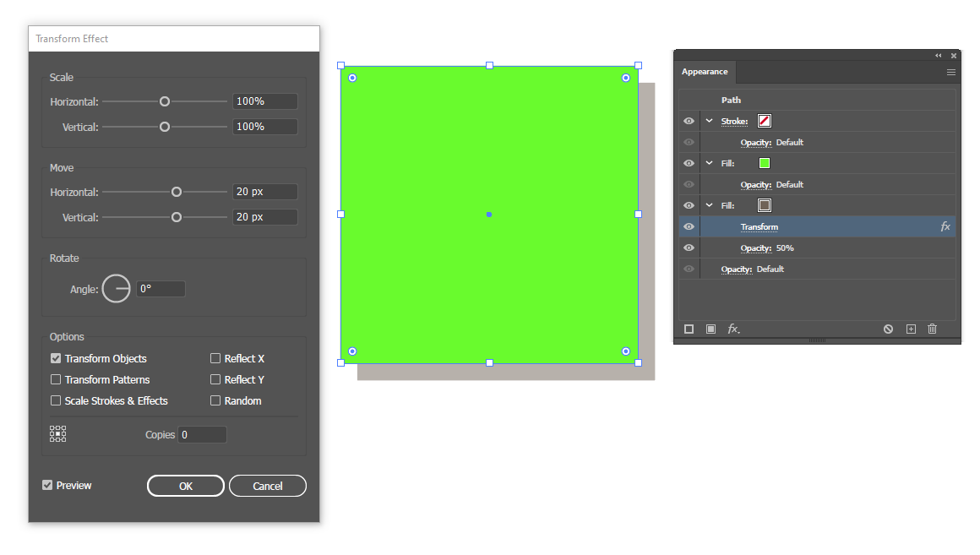Collapse the Stroke attribute chevron
The image size is (980, 555).
tap(710, 121)
